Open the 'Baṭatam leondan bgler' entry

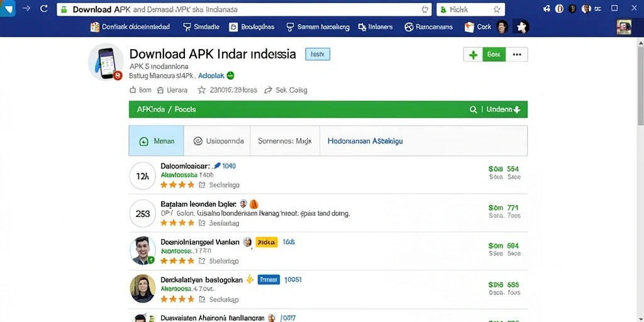click(x=198, y=204)
